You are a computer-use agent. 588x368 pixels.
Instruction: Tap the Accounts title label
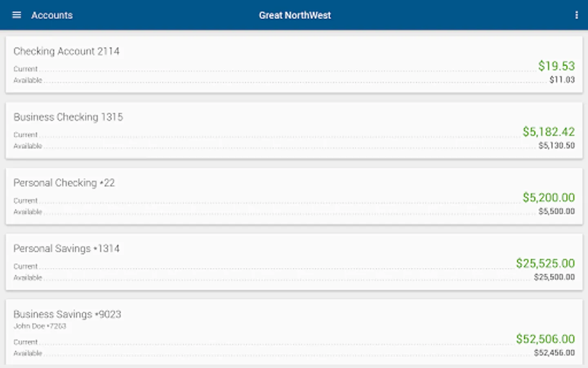52,15
